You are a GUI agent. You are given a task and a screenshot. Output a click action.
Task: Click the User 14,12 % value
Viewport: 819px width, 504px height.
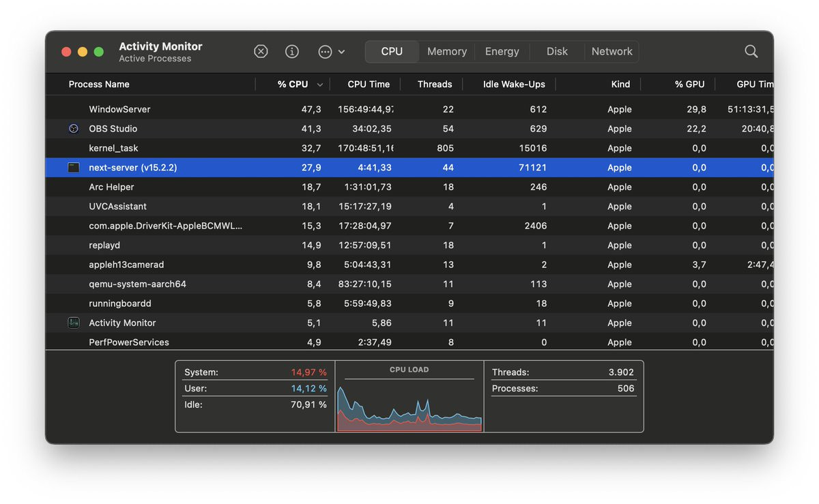[308, 389]
